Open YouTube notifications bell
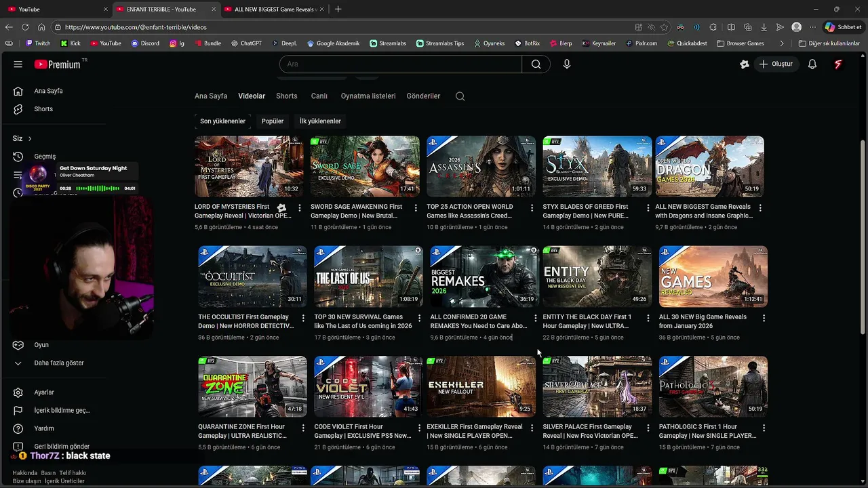 click(812, 64)
